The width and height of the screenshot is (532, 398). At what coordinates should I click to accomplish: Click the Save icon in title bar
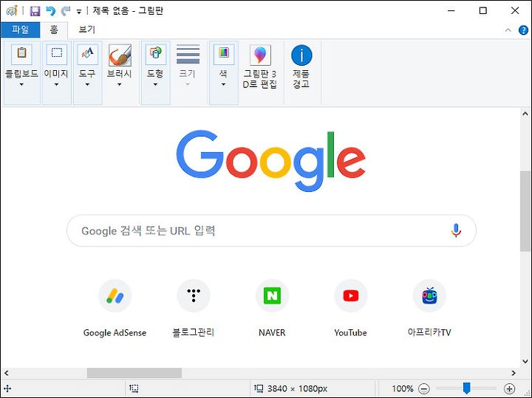pyautogui.click(x=35, y=11)
